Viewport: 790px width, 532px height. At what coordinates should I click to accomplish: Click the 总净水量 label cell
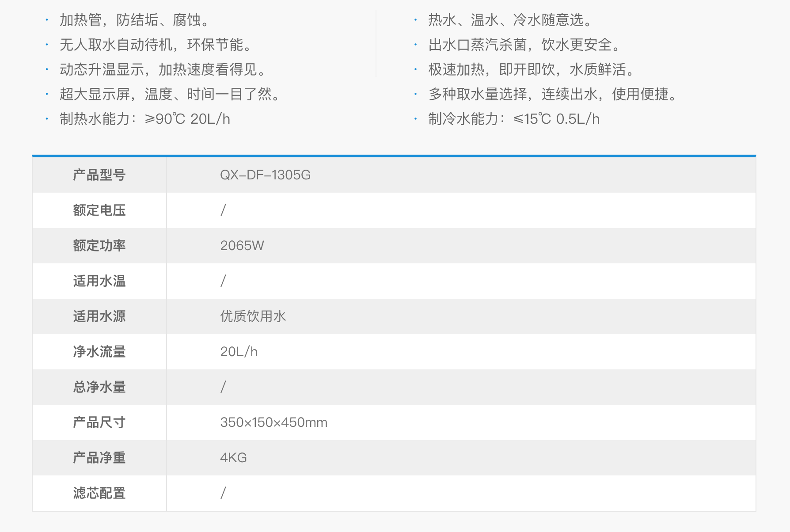tap(99, 387)
